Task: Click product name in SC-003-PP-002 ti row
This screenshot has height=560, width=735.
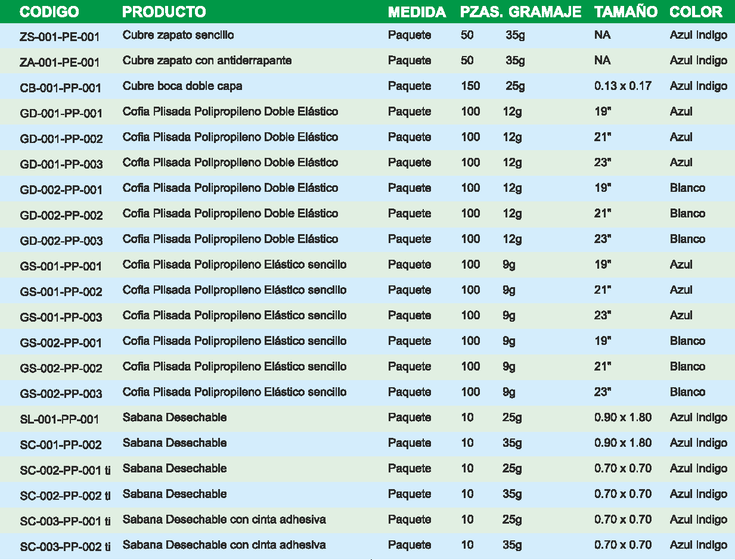Action: click(224, 545)
